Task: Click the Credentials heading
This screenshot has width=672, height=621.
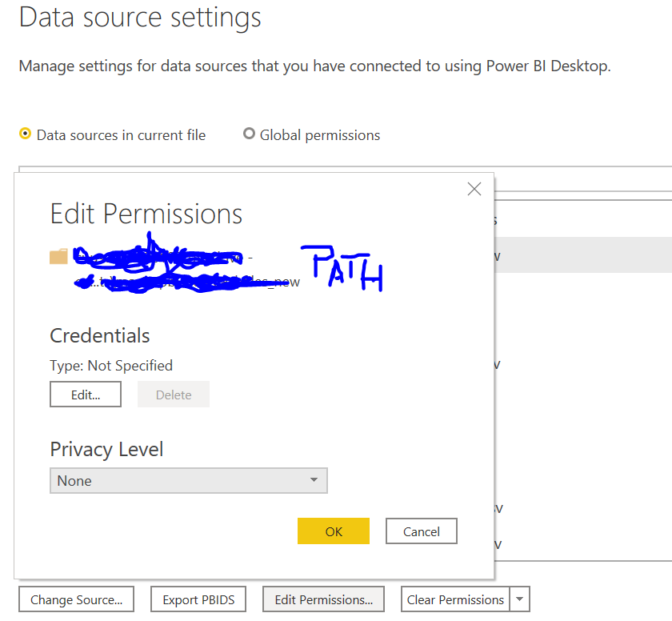Action: pos(100,335)
